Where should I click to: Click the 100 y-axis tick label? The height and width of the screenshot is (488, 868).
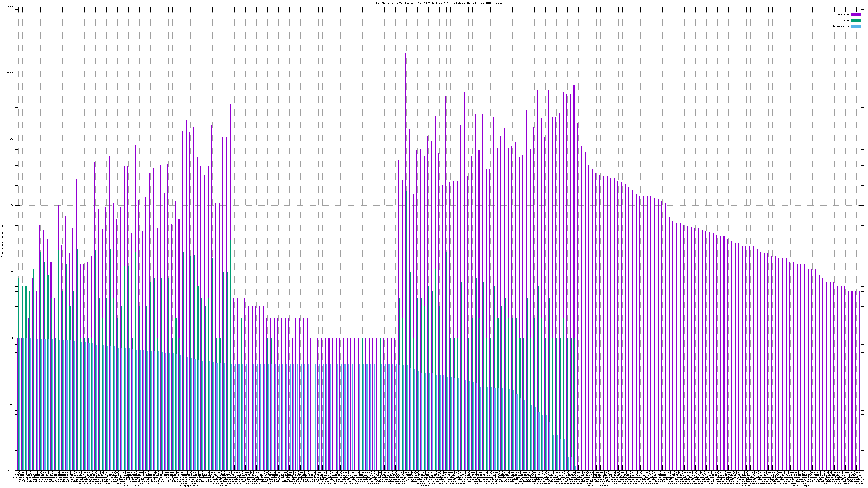12,206
